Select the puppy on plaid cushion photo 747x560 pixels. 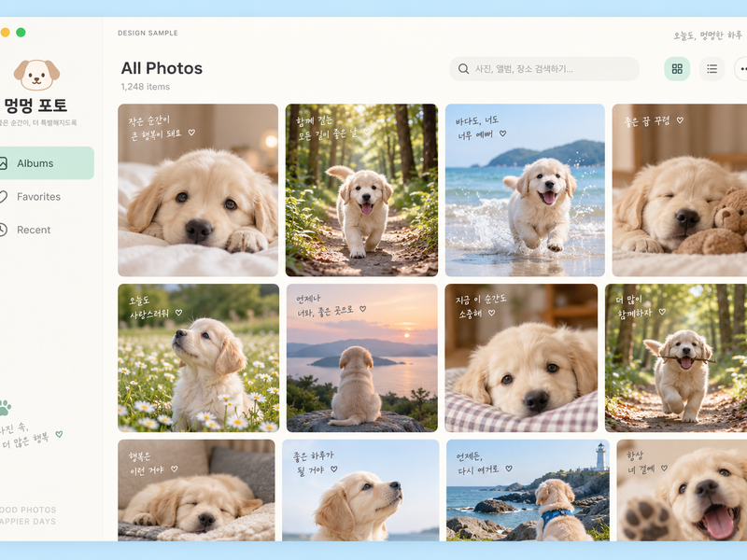pos(521,358)
